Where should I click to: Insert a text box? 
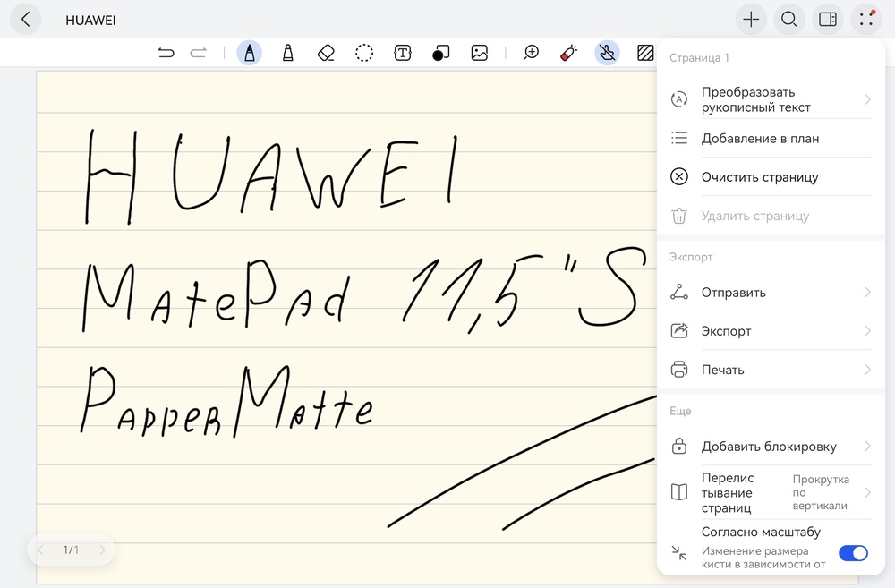point(403,53)
